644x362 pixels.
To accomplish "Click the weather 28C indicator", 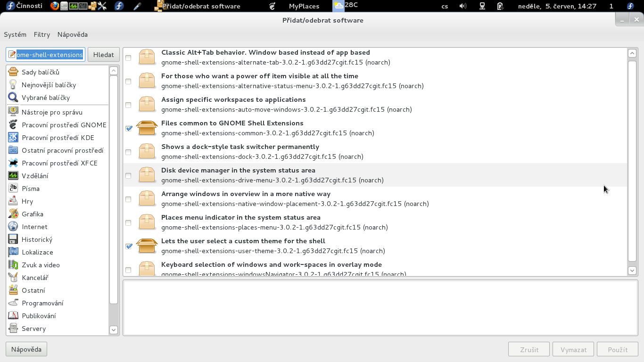I will click(346, 6).
